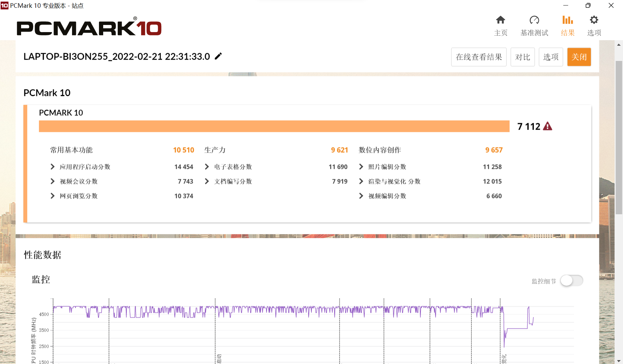Screen dimensions: 623x364
Task: Open the Home (主页) house icon
Action: 500,20
